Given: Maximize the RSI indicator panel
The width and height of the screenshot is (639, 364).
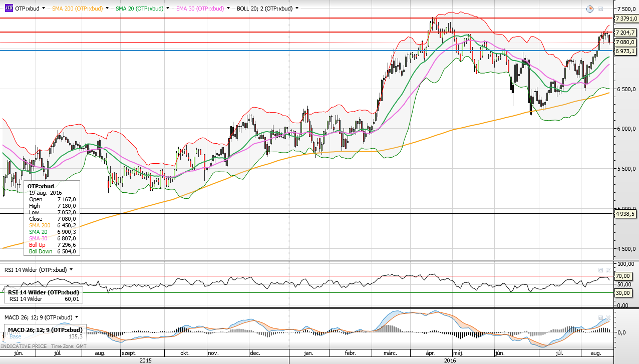Looking at the screenshot, I should point(601,270).
